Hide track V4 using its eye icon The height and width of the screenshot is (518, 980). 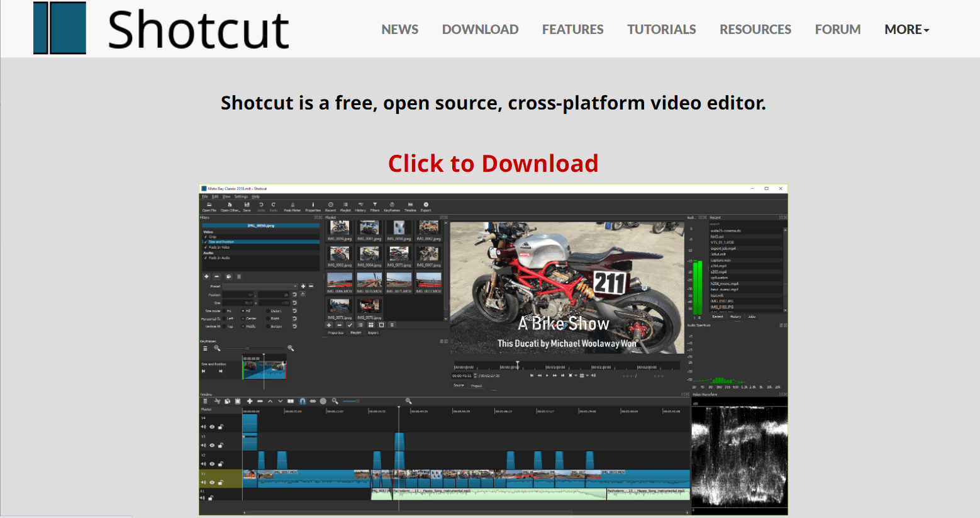pyautogui.click(x=212, y=427)
